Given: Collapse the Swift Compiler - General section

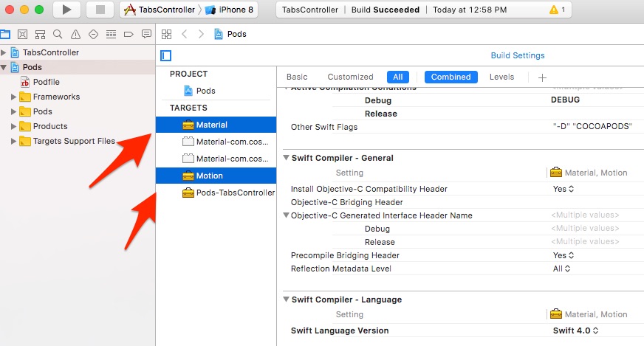Looking at the screenshot, I should click(287, 158).
